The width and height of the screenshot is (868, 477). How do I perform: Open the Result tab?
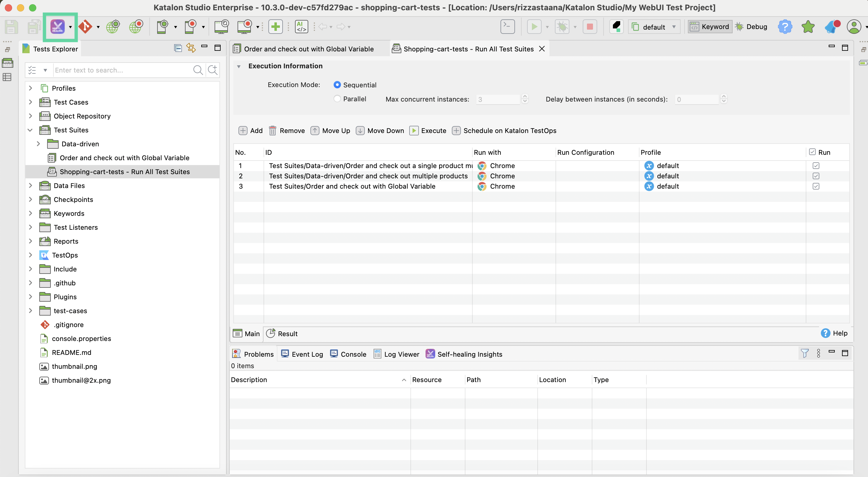point(282,333)
